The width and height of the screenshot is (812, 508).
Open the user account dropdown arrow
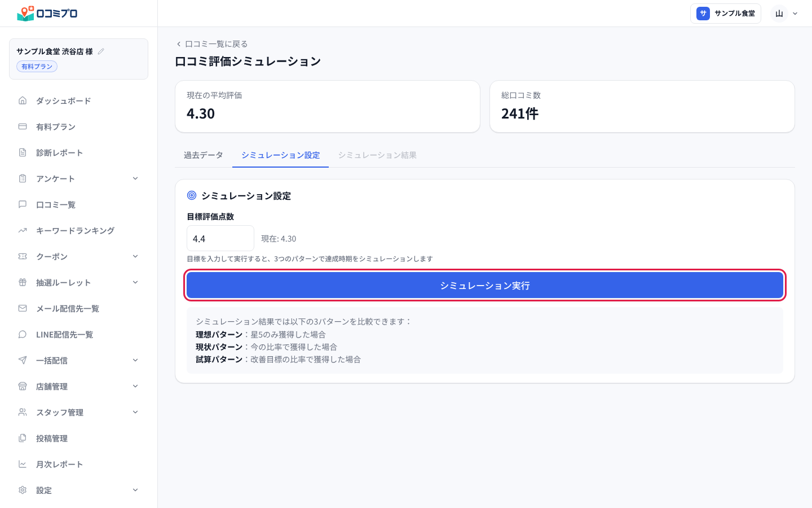coord(795,14)
